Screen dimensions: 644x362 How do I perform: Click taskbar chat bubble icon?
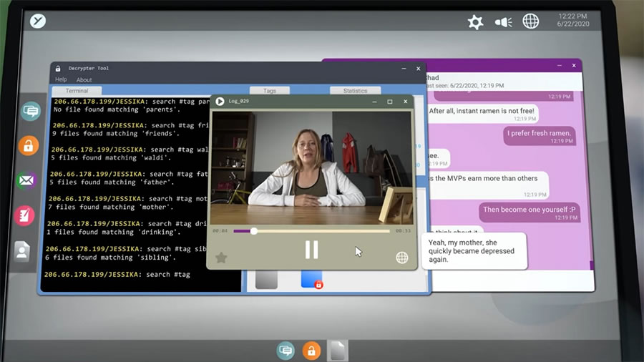(x=286, y=351)
